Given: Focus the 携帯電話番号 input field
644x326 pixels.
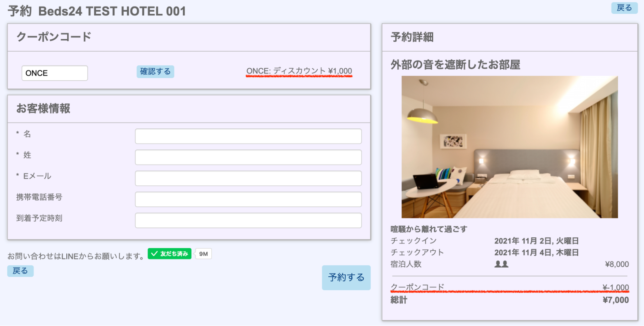Looking at the screenshot, I should [248, 199].
